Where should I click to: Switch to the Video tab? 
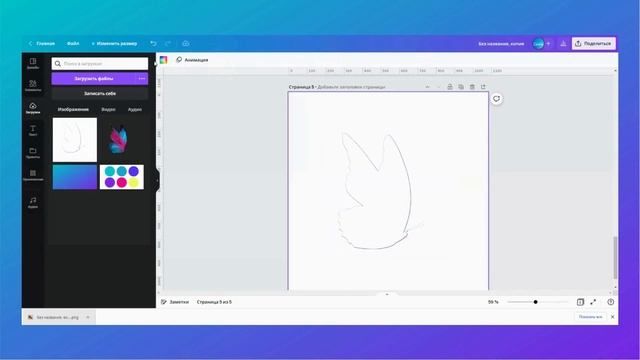[108, 109]
